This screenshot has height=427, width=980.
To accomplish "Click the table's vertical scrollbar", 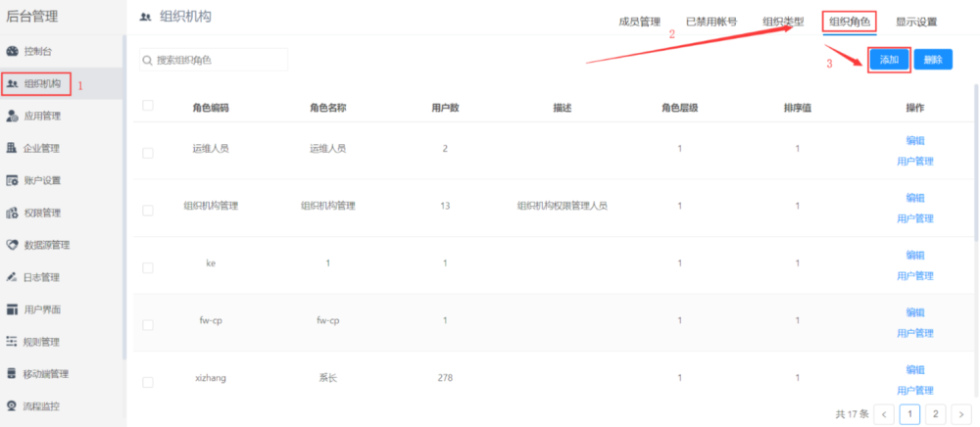I will [975, 157].
